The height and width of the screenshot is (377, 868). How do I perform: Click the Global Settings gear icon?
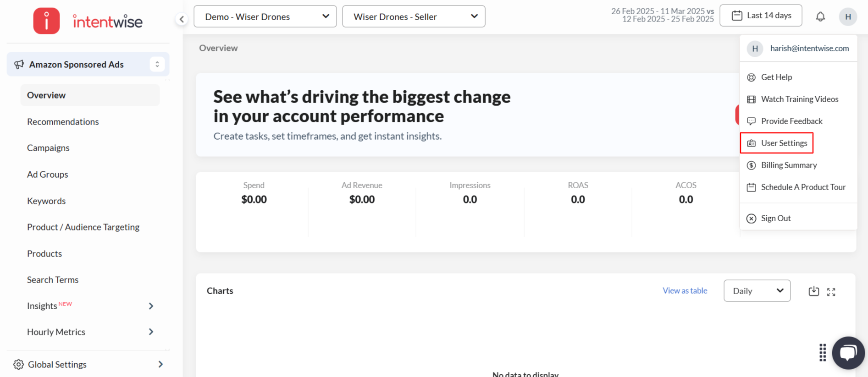pyautogui.click(x=18, y=364)
